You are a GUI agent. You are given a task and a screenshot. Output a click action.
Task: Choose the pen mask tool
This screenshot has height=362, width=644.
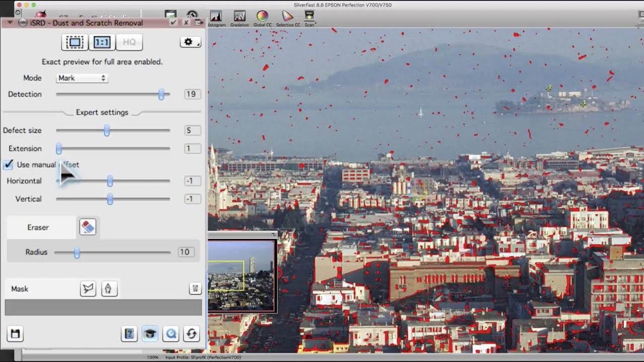110,289
